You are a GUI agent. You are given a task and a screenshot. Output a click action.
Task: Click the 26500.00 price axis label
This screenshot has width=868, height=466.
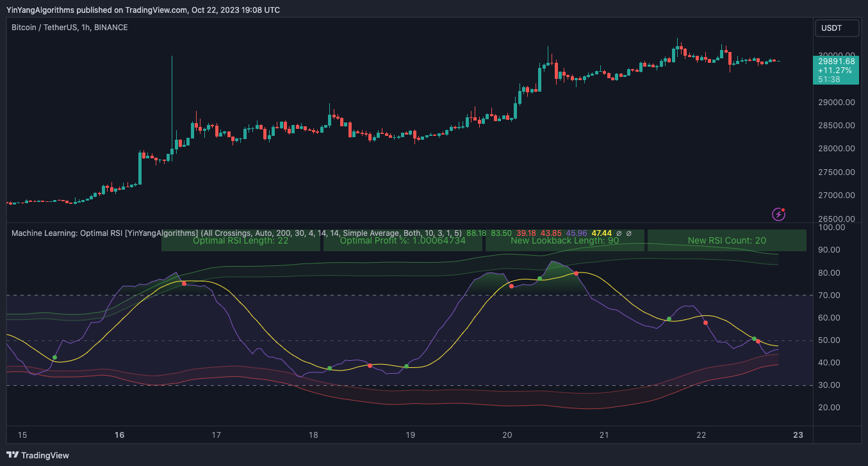coord(837,219)
